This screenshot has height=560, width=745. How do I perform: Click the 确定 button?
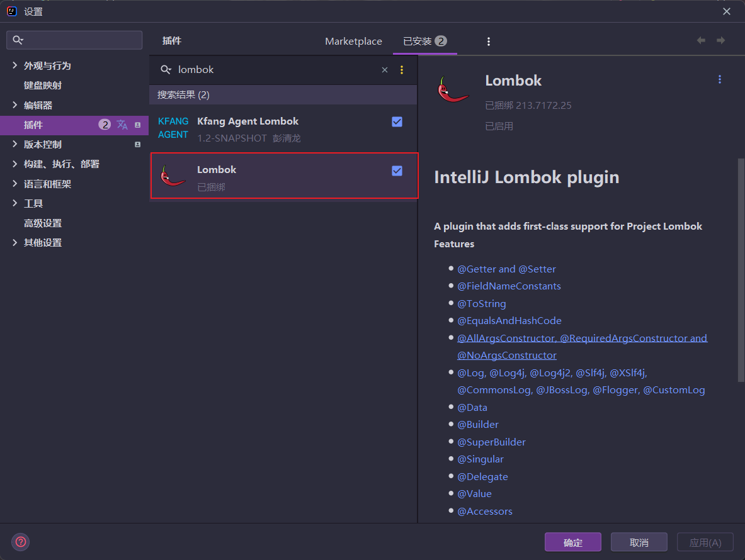[572, 542]
